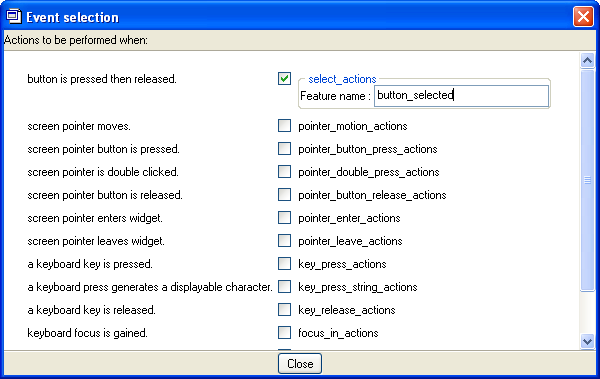
Task: Tick key_press_string_actions checkbox
Action: 284,286
